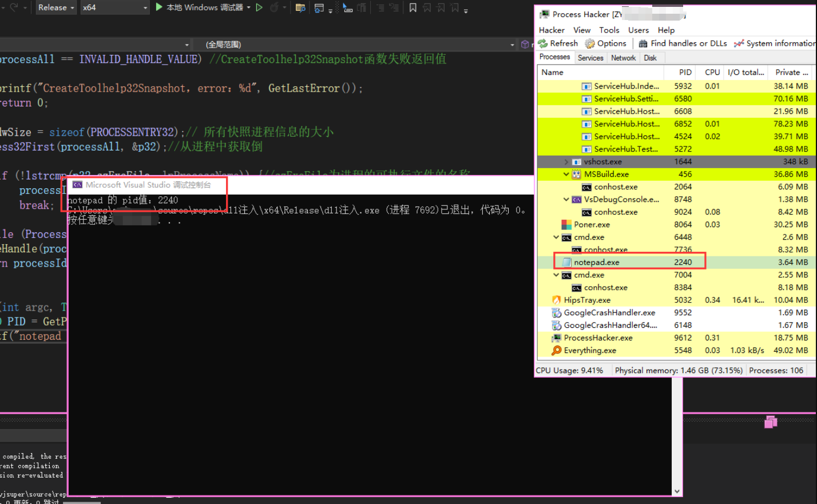Collapse cmd.exe with PID 6448
The image size is (817, 504).
coord(556,237)
